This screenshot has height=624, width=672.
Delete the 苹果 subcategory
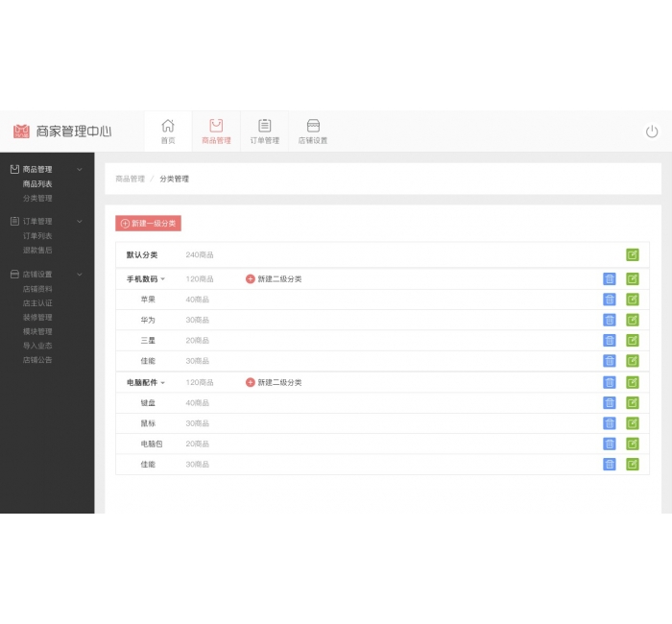(x=610, y=300)
